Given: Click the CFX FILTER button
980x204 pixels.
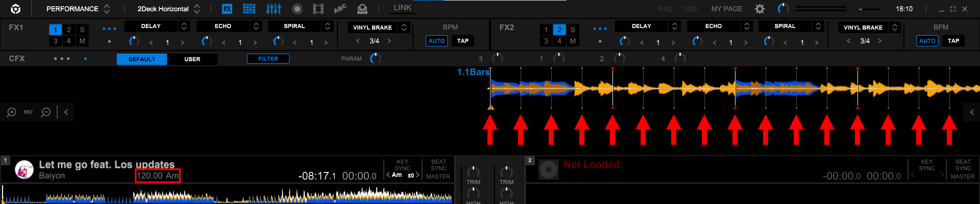Looking at the screenshot, I should click(268, 59).
